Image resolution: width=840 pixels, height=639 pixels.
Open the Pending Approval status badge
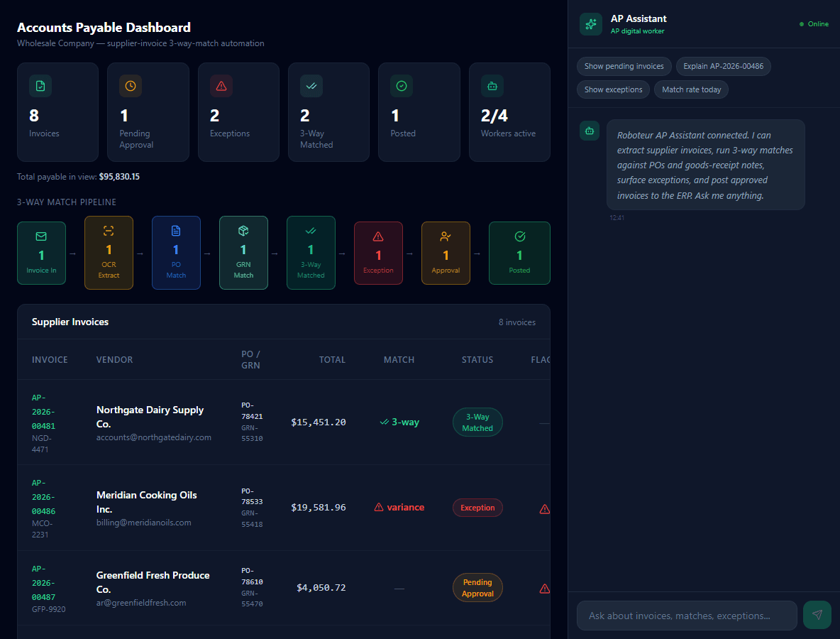(x=477, y=588)
